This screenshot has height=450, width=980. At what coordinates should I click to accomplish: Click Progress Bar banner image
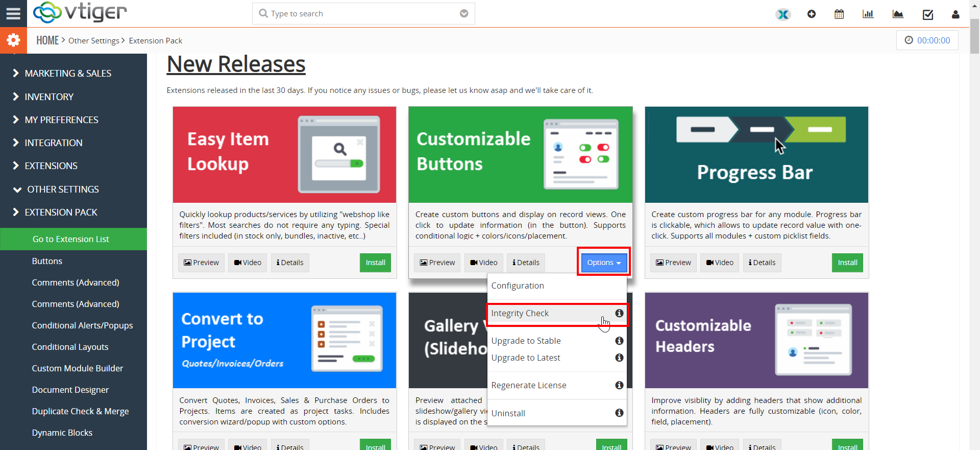pyautogui.click(x=756, y=155)
